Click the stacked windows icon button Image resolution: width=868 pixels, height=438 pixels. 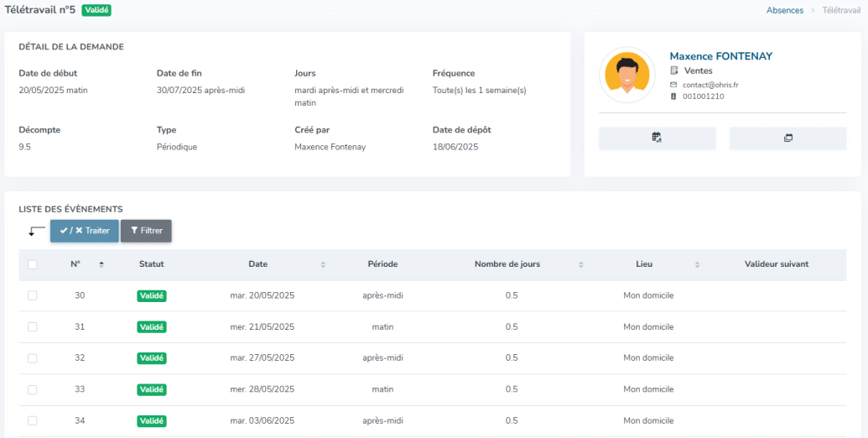pos(787,138)
